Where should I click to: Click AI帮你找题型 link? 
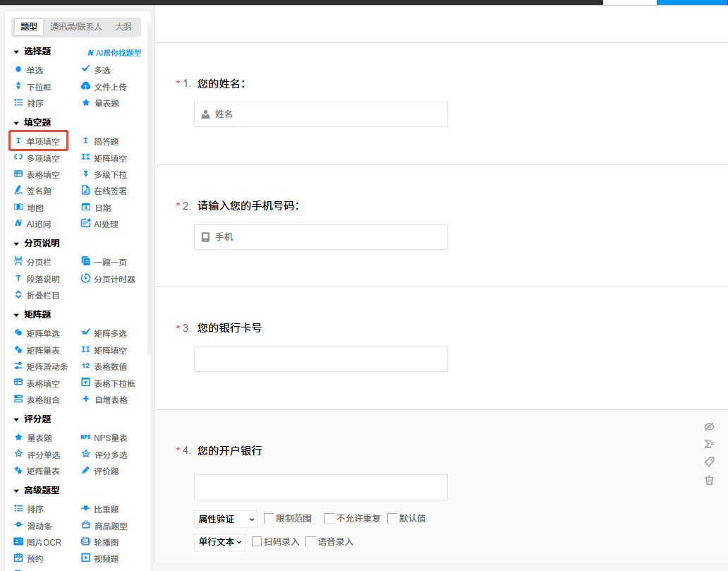114,53
